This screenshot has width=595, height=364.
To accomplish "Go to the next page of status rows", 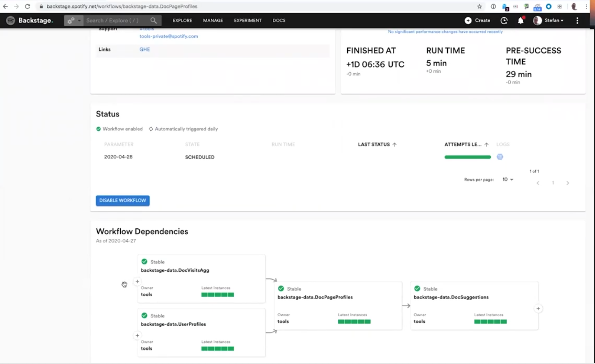I will pos(568,183).
